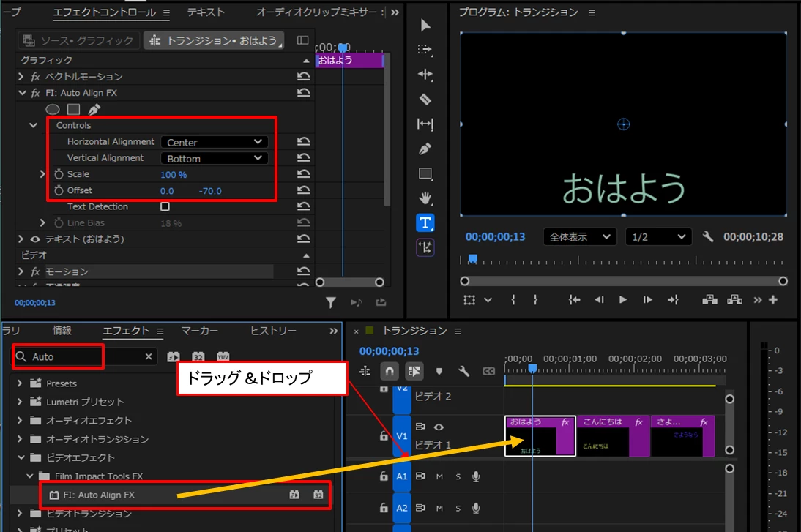
Task: Expand the Lumetri プリセット folder
Action: coord(20,402)
